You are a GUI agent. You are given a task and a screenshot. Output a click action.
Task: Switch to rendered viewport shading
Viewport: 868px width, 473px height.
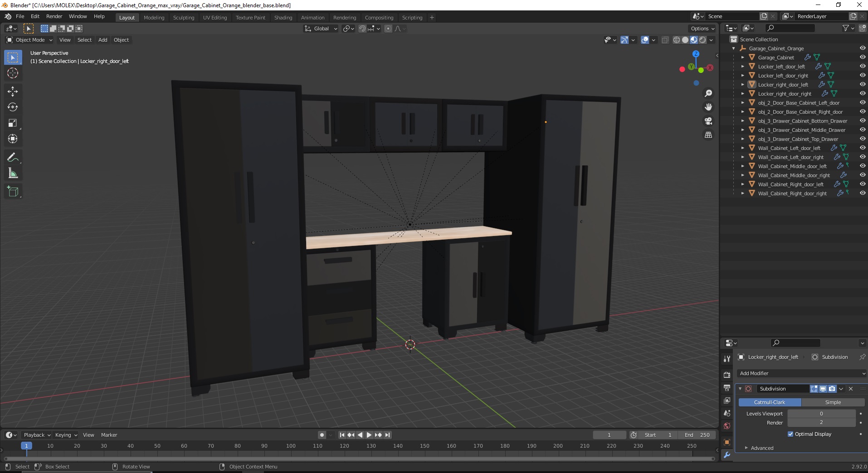[702, 40]
